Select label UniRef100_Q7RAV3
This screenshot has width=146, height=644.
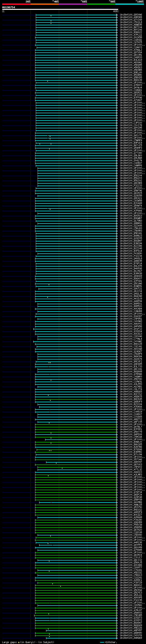131,85
